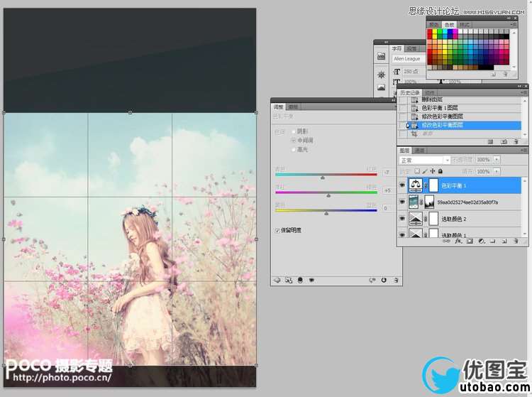Image resolution: width=532 pixels, height=397 pixels.
Task: Add layer mask icon in Layers panel
Action: [470, 241]
